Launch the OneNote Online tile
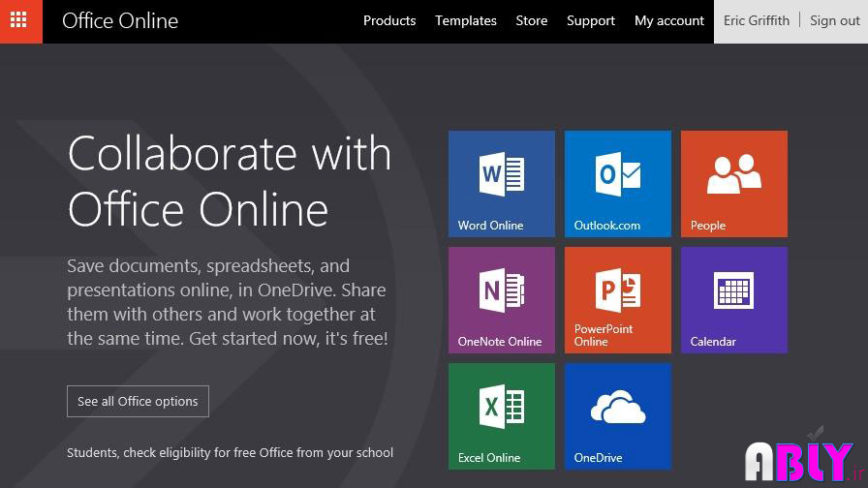This screenshot has width=868, height=488. coord(502,300)
